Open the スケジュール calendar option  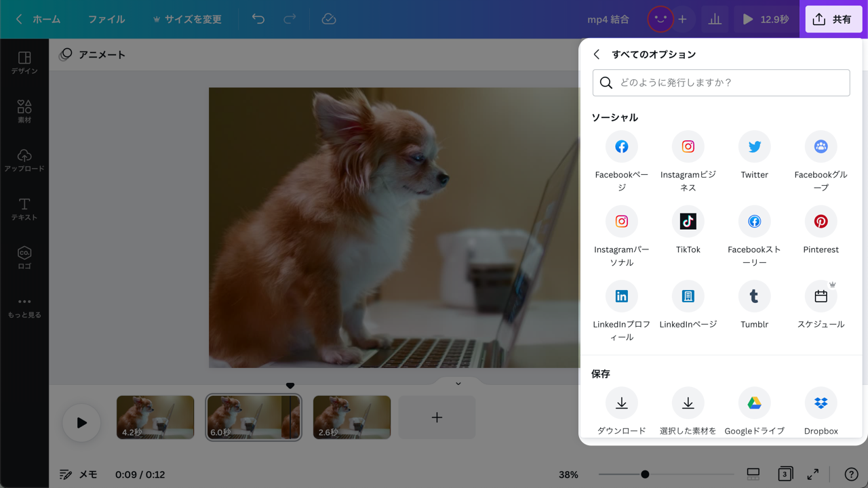tap(821, 296)
